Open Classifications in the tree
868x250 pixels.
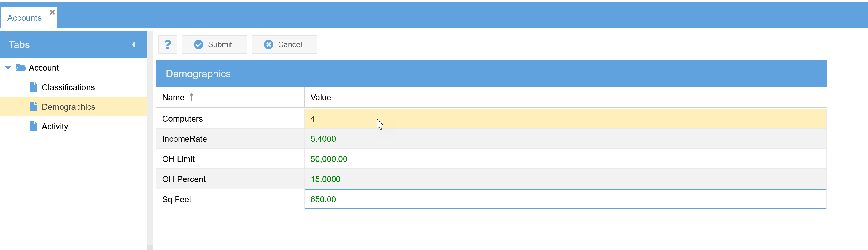pos(68,87)
